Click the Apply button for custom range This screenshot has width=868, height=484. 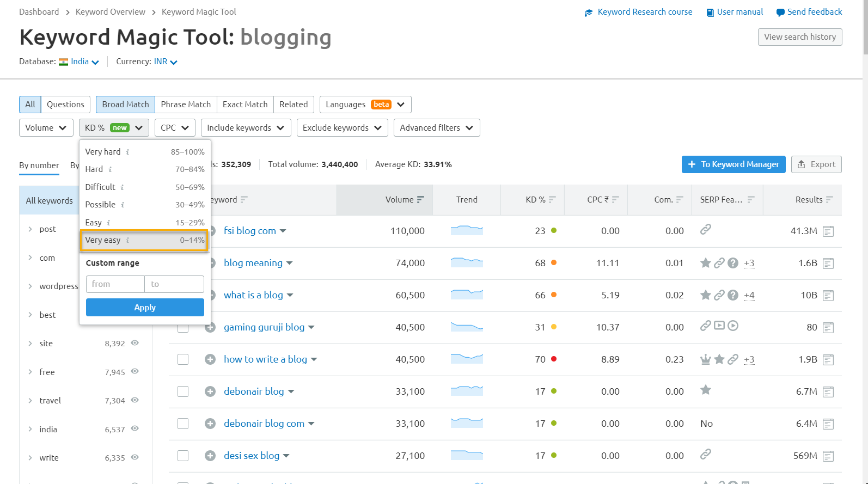[145, 308]
